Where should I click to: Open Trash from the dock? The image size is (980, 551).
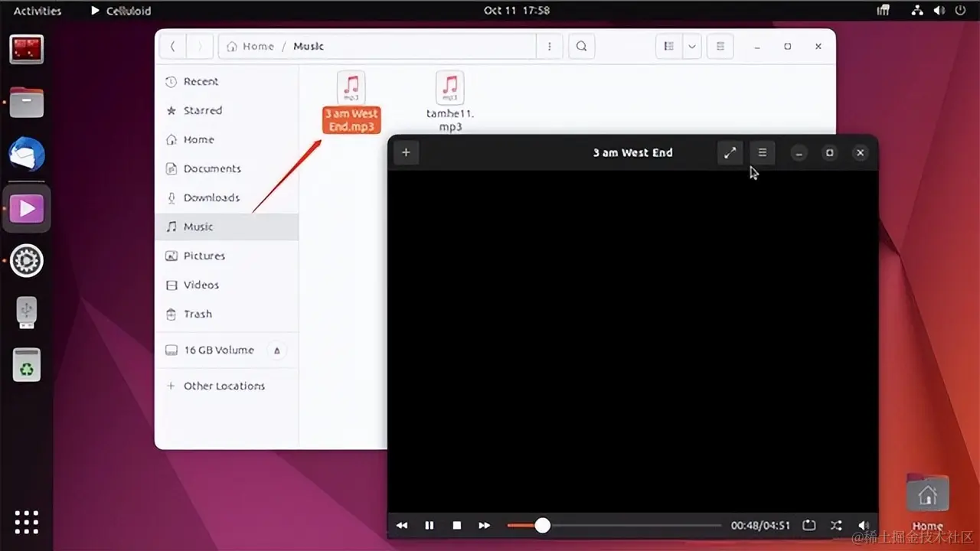coord(27,365)
